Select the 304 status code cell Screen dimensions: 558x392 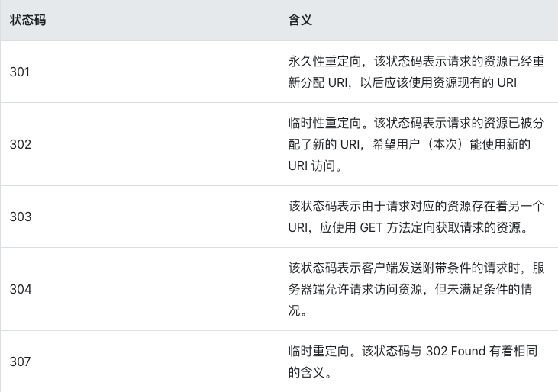[20, 289]
